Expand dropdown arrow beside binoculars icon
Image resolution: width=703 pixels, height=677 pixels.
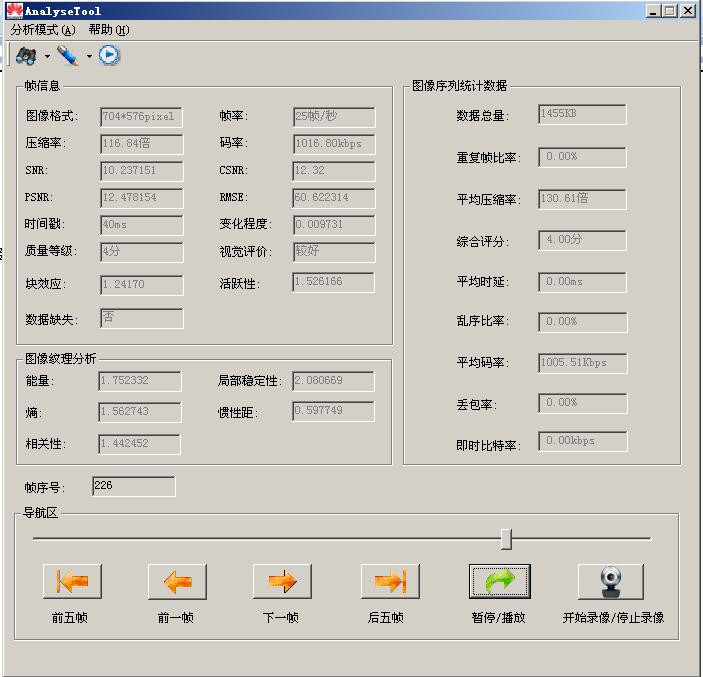pos(47,57)
